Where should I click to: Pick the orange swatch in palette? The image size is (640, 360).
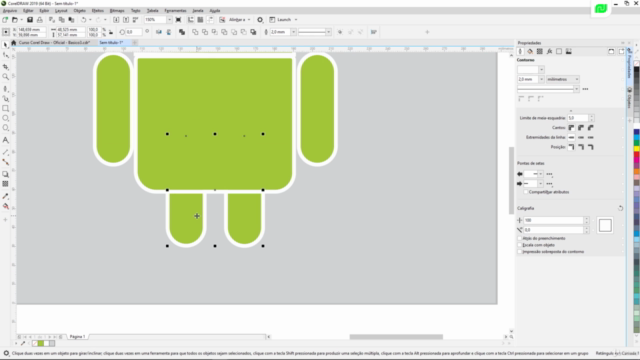tap(637, 171)
